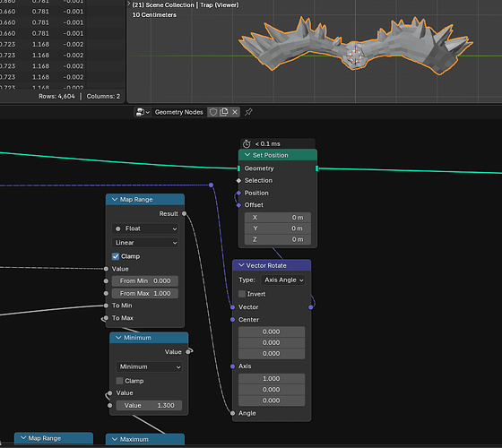Click the Map Range Value input socket
Screen dimensions: 502x448
click(x=107, y=269)
